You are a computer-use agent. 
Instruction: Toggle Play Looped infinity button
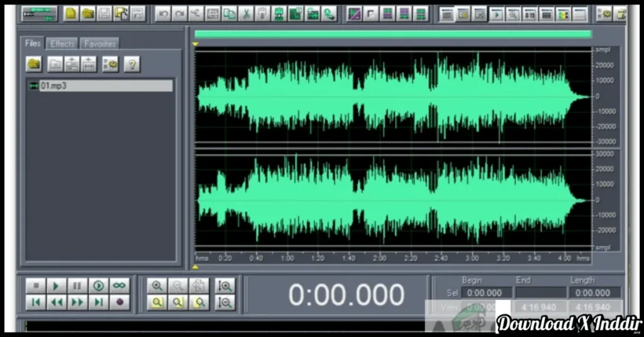pyautogui.click(x=118, y=285)
